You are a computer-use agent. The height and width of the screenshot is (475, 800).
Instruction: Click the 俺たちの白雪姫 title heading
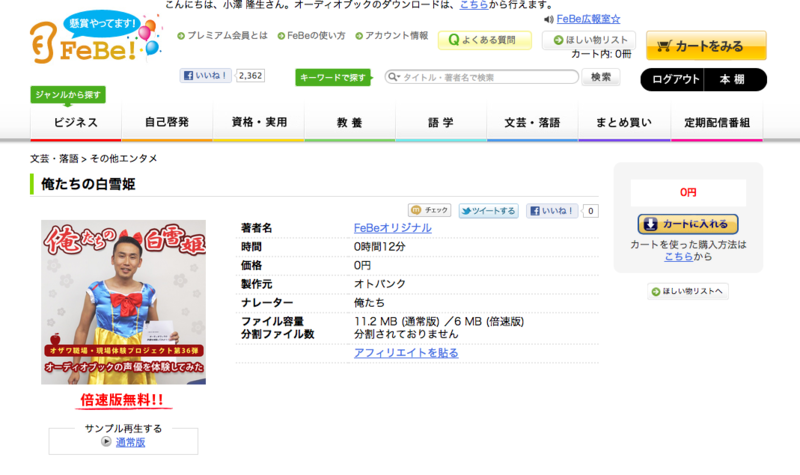[x=88, y=184]
